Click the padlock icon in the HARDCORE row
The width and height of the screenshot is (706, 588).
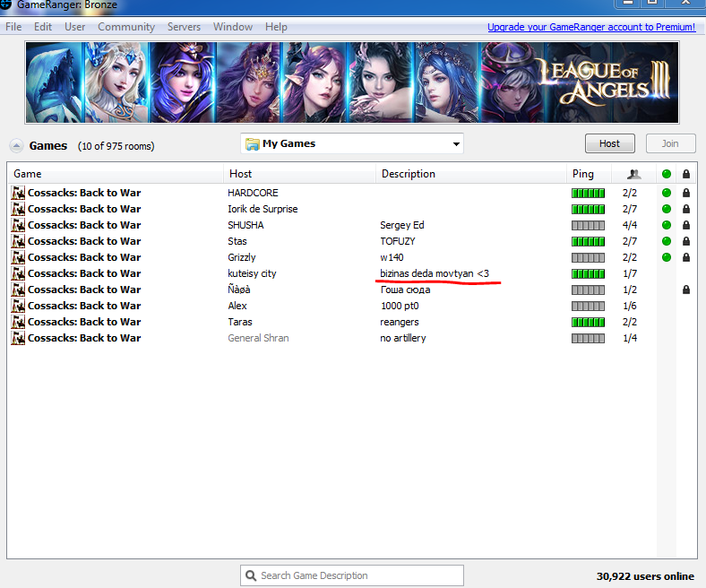685,193
